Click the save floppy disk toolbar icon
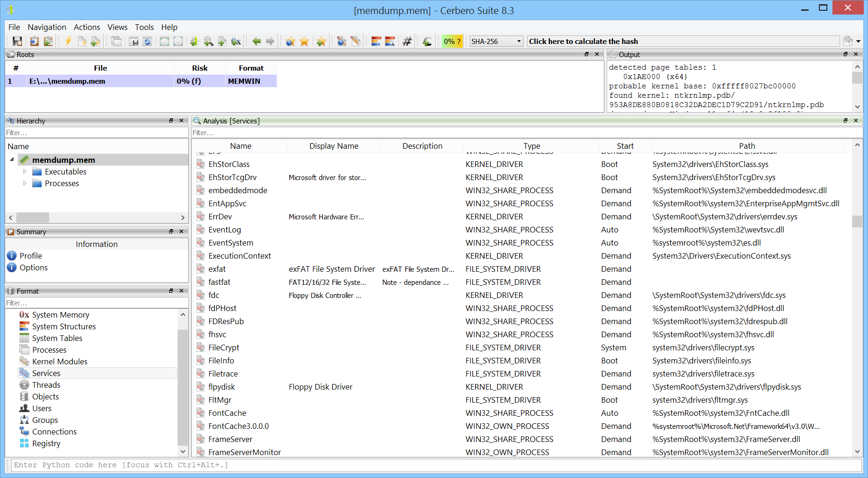Image resolution: width=868 pixels, height=478 pixels. tap(17, 41)
